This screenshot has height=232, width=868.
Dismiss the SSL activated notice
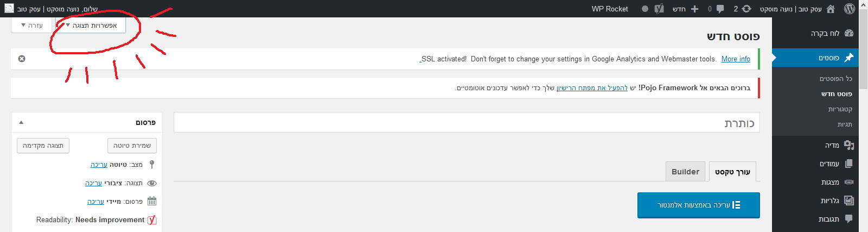point(22,59)
